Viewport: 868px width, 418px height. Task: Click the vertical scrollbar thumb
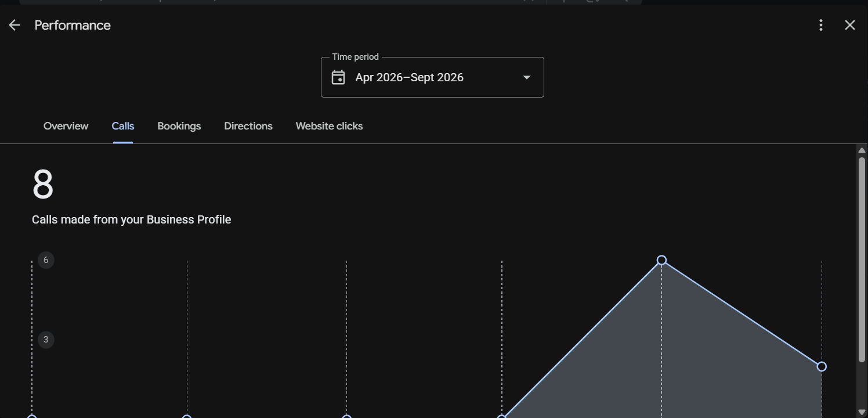(862, 260)
